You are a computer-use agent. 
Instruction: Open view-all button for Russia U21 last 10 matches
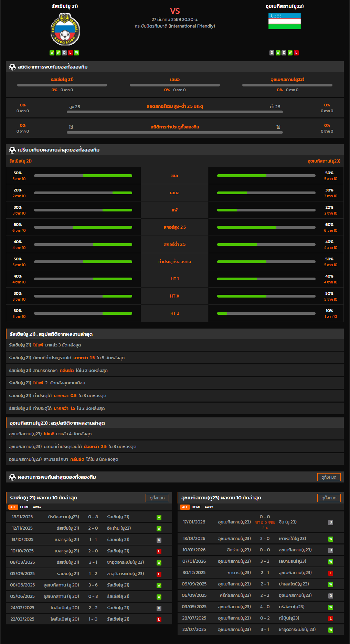coord(157,498)
